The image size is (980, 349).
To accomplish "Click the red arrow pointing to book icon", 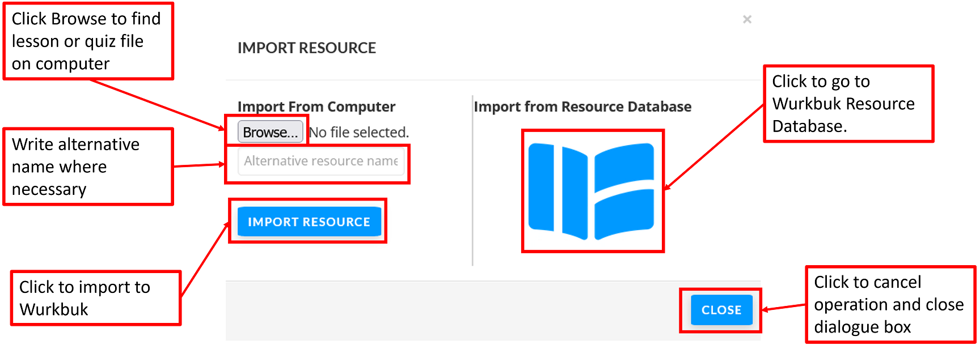I will pos(715,146).
